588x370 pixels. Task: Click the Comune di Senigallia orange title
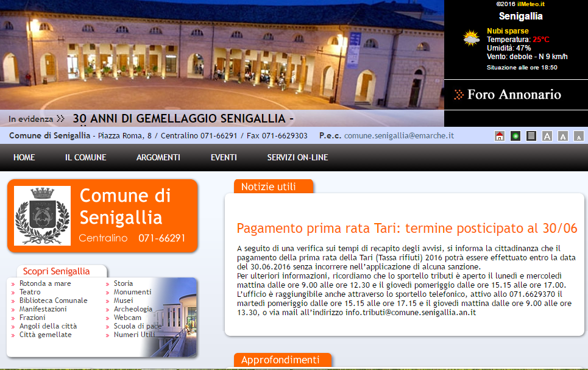coord(126,207)
